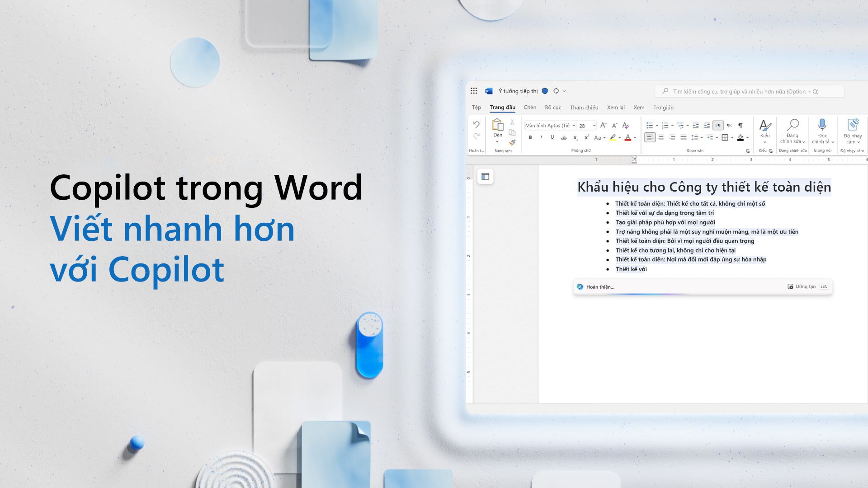Open the navigation pane icon beside document
Image resolution: width=868 pixels, height=488 pixels.
point(485,176)
